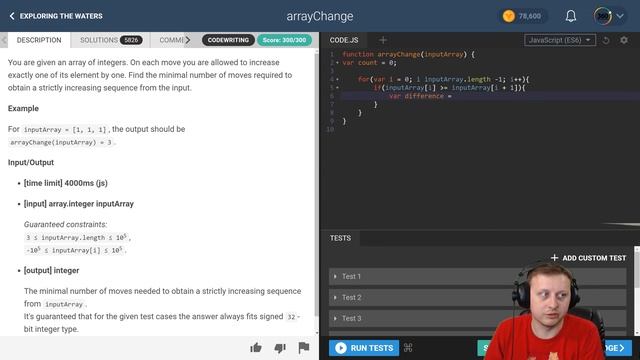Screen dimensions: 640x360
Task: Click the 'Example' heading
Action: tap(23, 109)
